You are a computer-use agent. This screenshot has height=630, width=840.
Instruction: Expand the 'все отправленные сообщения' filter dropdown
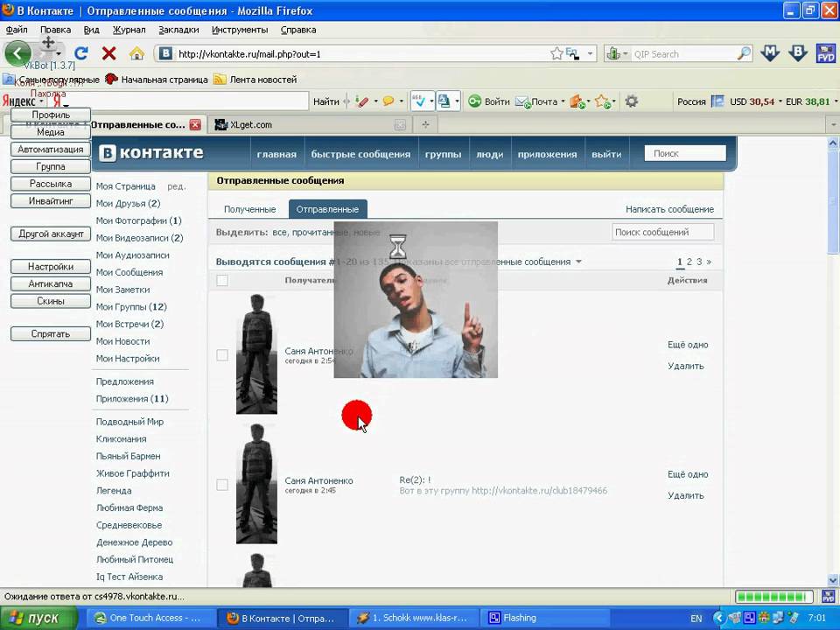tap(578, 262)
